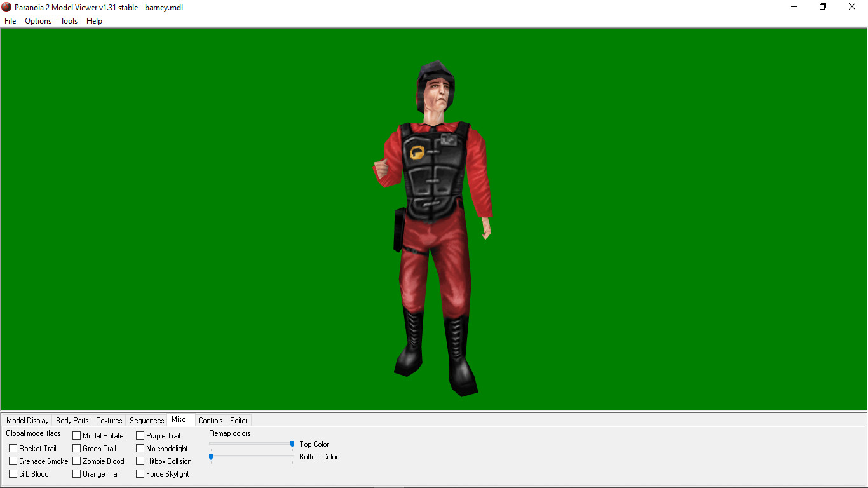
Task: Open the Options menu
Action: coord(38,21)
